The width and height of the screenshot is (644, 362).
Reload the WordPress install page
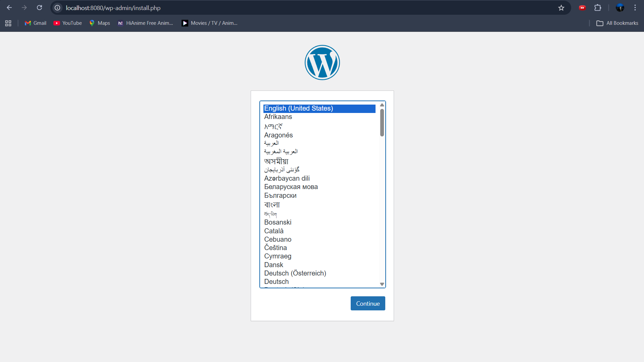39,8
